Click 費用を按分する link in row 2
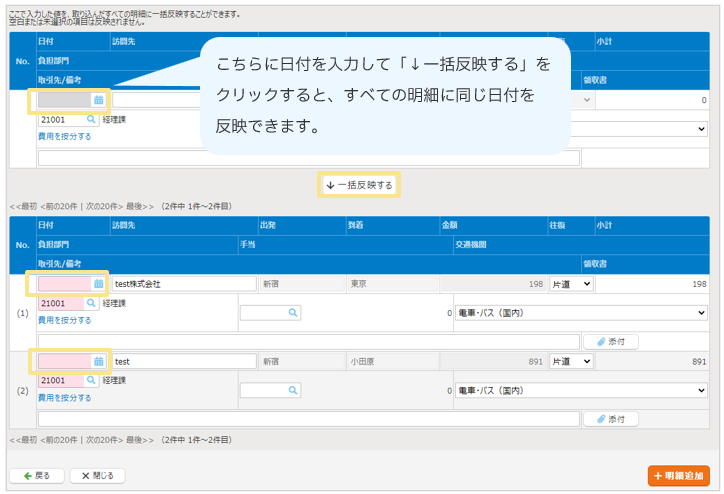This screenshot has height=494, width=724. click(x=64, y=397)
